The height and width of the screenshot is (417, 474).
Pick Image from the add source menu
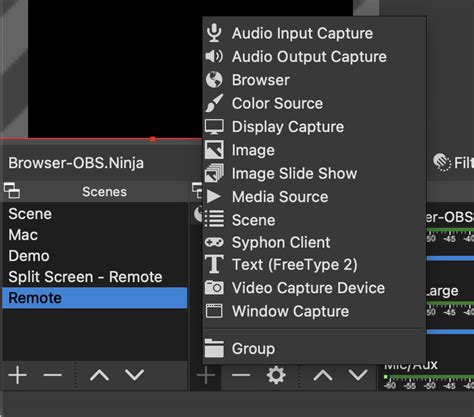click(x=314, y=150)
